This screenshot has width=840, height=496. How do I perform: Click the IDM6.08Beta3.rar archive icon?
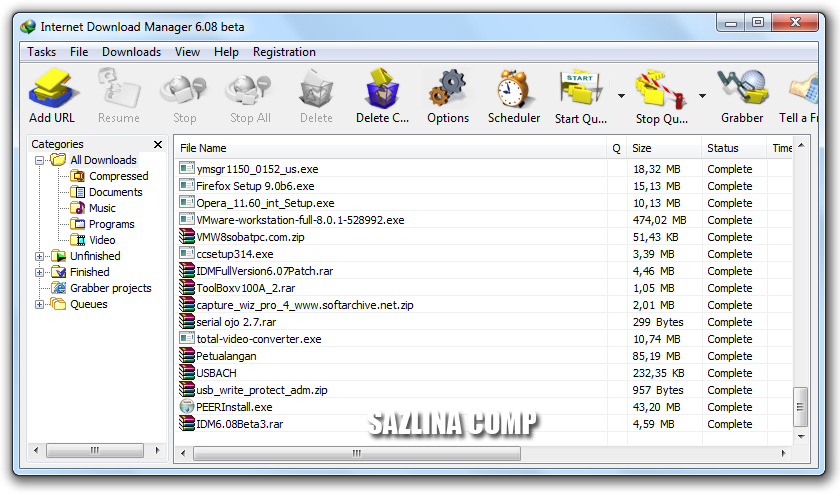(x=187, y=424)
